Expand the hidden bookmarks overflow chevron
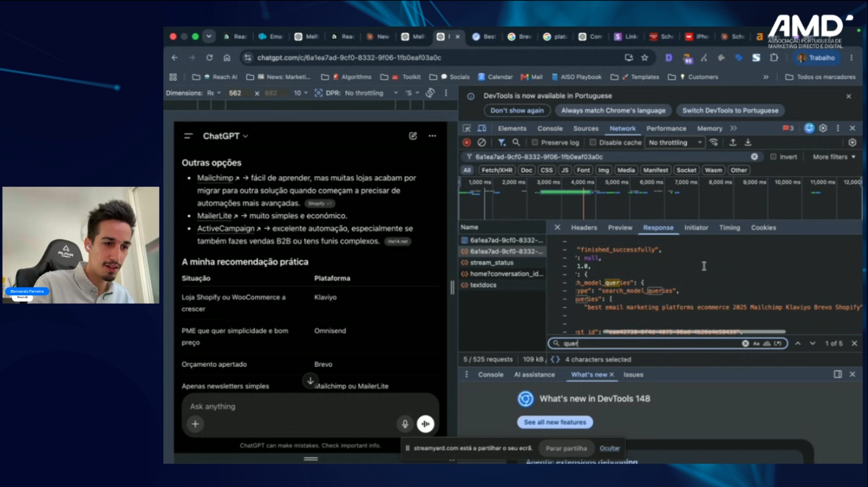This screenshot has width=868, height=487. pos(766,77)
